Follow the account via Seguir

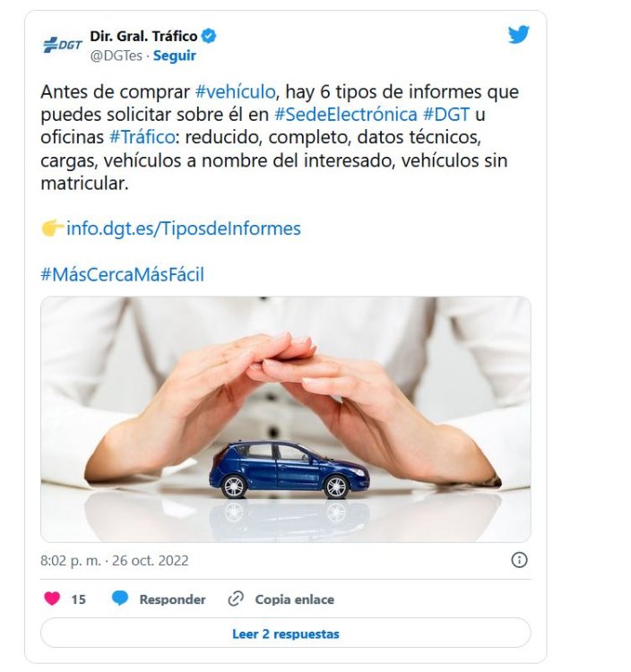coord(175,56)
